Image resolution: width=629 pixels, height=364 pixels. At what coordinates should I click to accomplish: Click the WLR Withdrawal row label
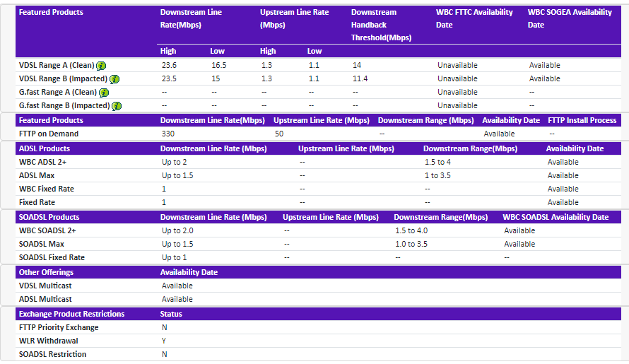tap(47, 341)
